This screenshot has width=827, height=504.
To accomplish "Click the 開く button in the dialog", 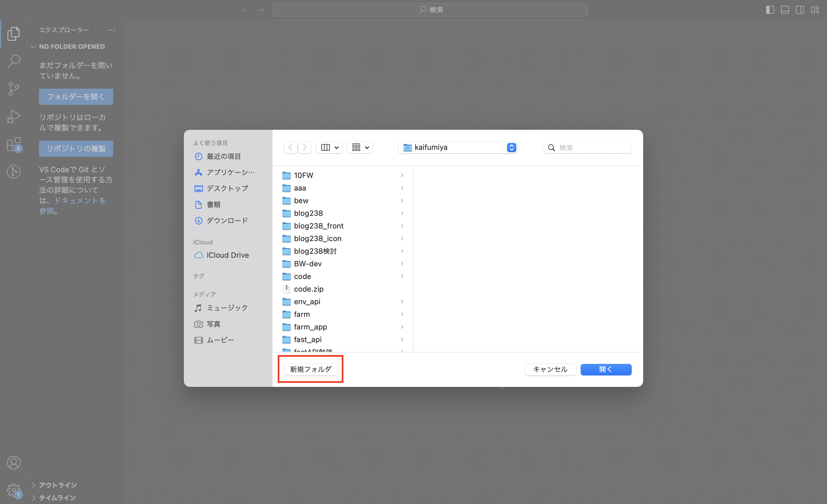I will pos(606,369).
